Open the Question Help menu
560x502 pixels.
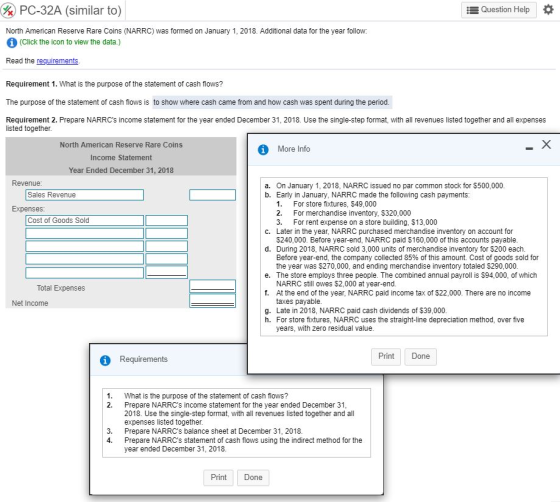(499, 10)
